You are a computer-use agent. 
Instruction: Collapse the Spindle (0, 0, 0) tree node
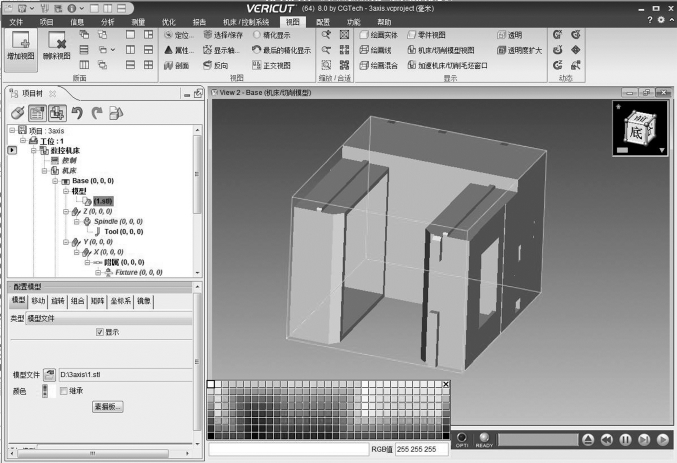(x=76, y=220)
